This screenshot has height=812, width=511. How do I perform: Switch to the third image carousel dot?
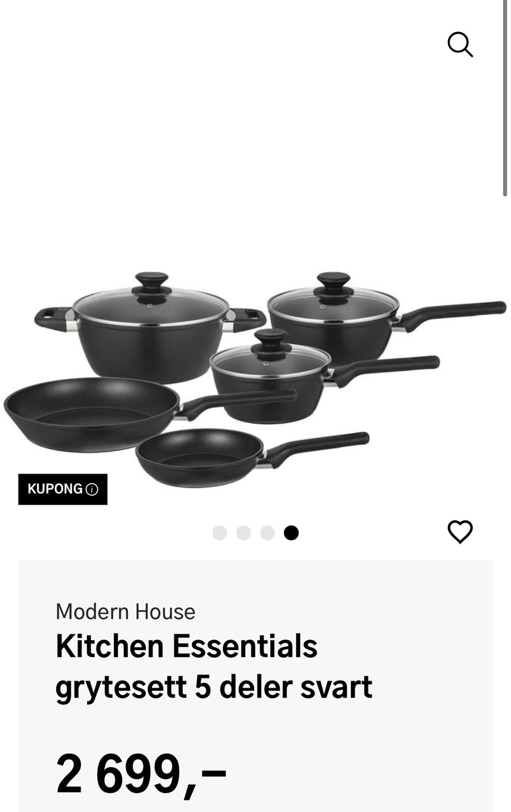click(267, 533)
